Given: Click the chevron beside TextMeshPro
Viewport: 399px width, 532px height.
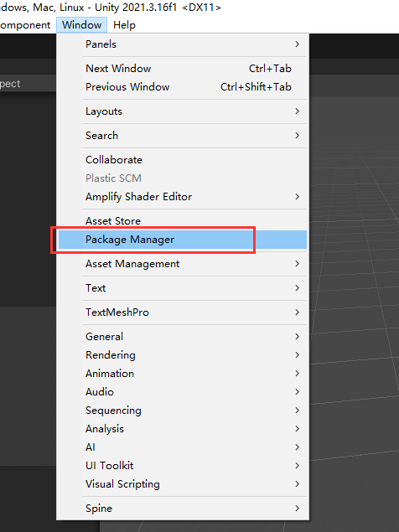Looking at the screenshot, I should pos(297,312).
